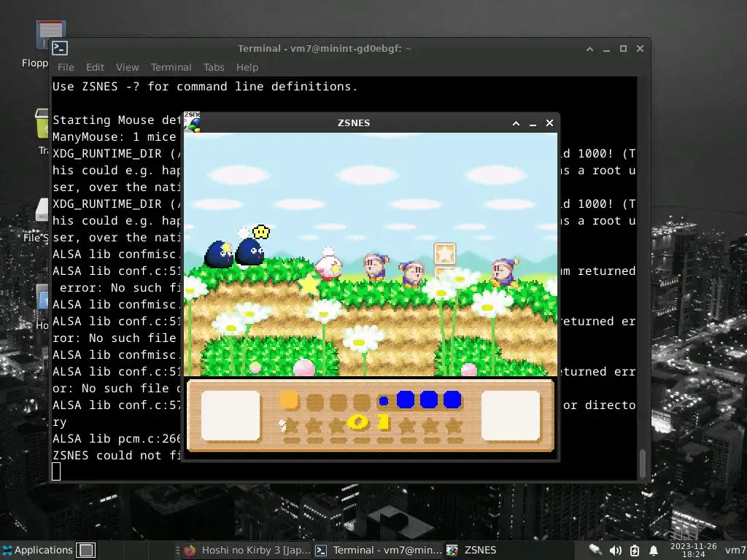Click the Firefox icon in the taskbar

190,550
